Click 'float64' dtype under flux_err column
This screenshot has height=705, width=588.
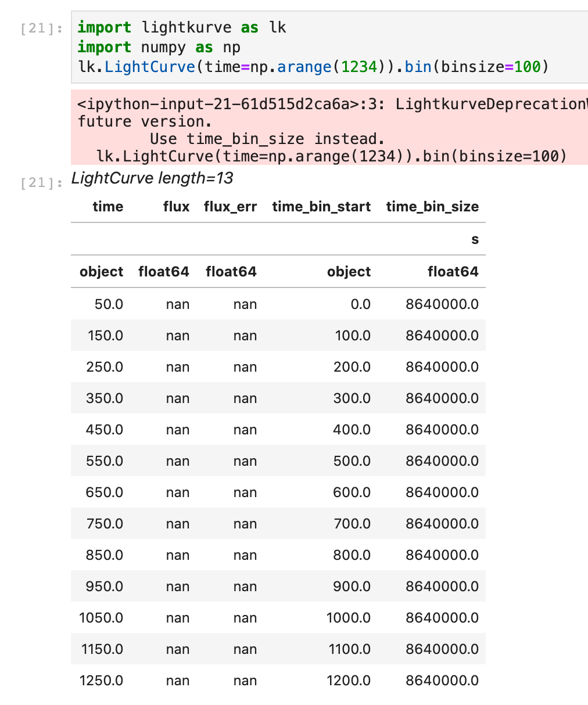click(x=231, y=272)
